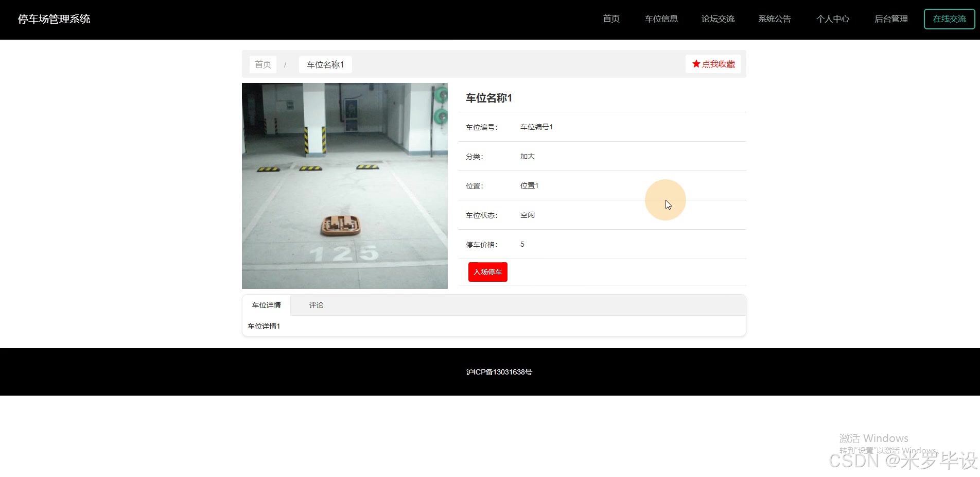Click the 车位编号1 value text

(x=536, y=127)
